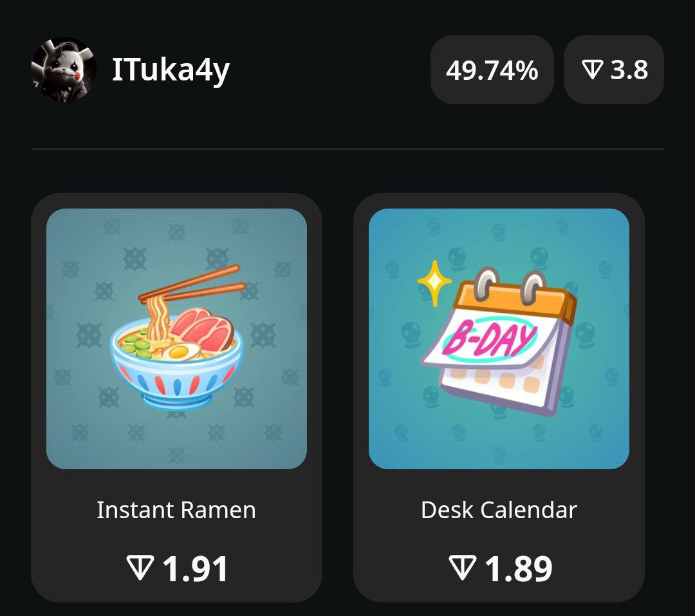Click TON icon in 3.8 badge
The height and width of the screenshot is (616, 695).
pos(592,70)
